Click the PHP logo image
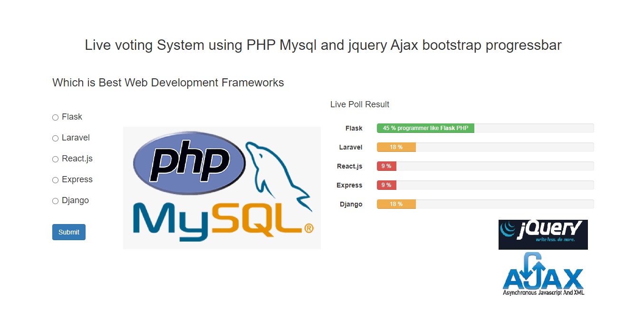The height and width of the screenshot is (309, 644). 188,159
